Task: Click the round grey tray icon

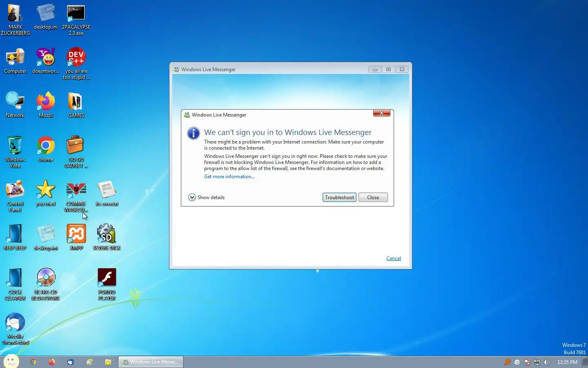Action: (x=517, y=362)
